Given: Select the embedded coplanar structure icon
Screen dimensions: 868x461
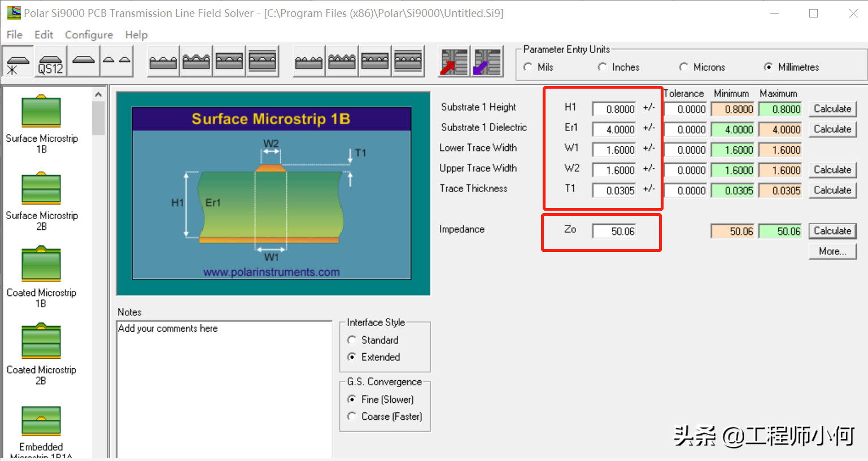Looking at the screenshot, I should tap(229, 62).
